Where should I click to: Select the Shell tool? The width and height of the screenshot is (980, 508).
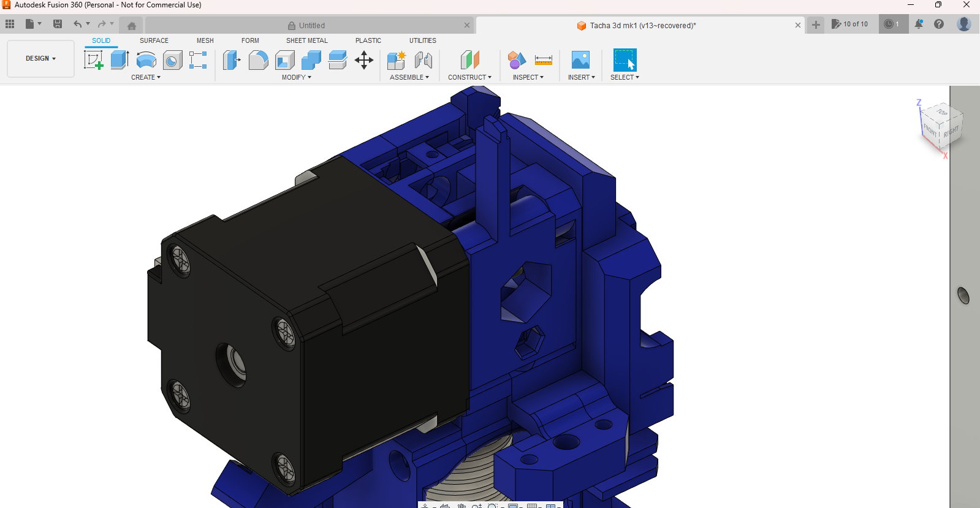click(285, 60)
